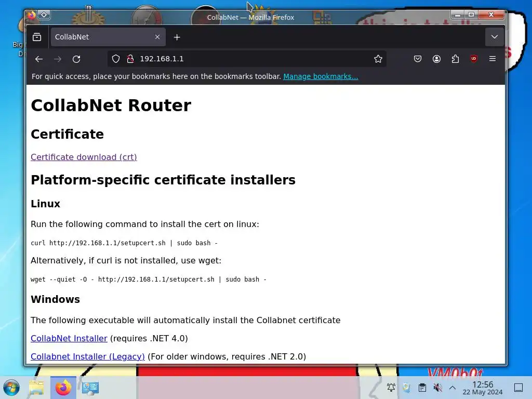Click the Save to Pocket icon
This screenshot has width=532, height=399.
tap(418, 59)
